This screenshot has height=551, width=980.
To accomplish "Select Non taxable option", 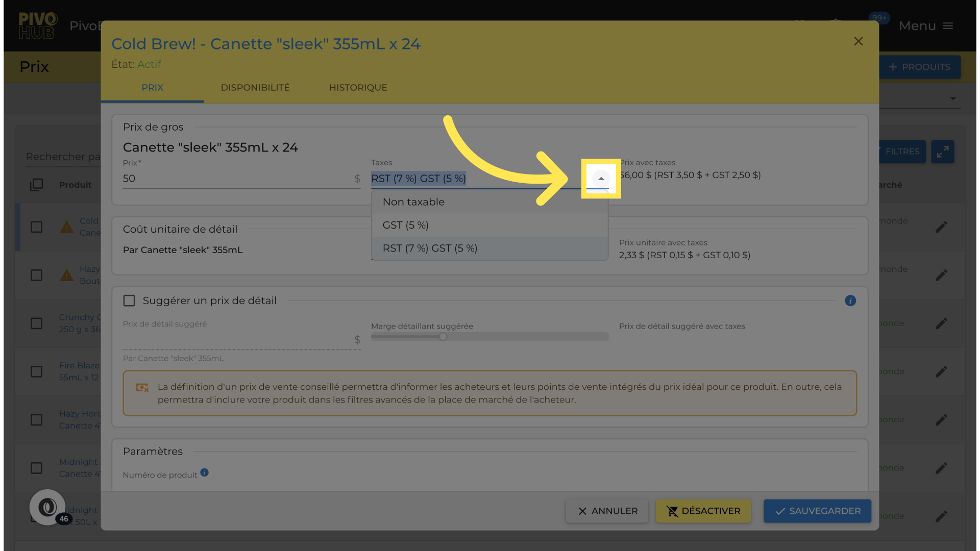I will tap(413, 202).
